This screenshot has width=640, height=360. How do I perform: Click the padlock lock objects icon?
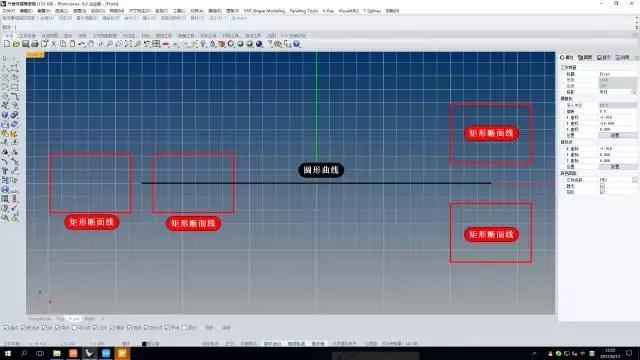point(212,44)
